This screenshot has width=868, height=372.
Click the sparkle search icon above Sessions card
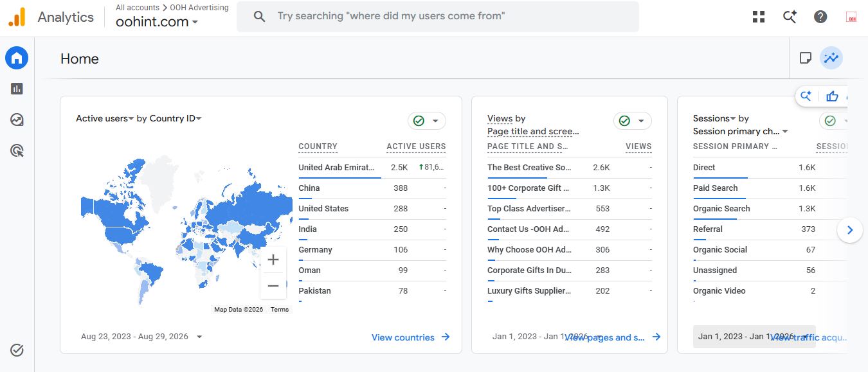pos(806,96)
